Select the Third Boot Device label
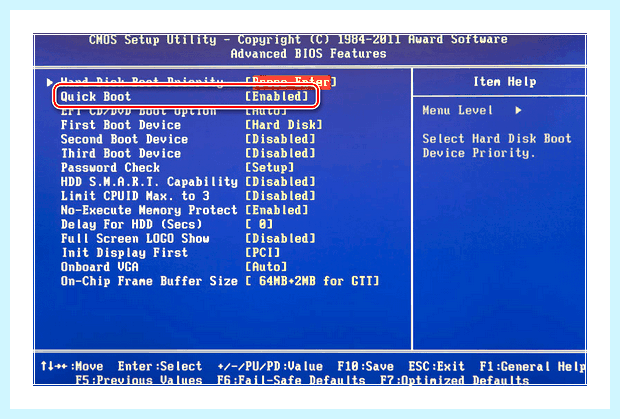 click(x=121, y=153)
